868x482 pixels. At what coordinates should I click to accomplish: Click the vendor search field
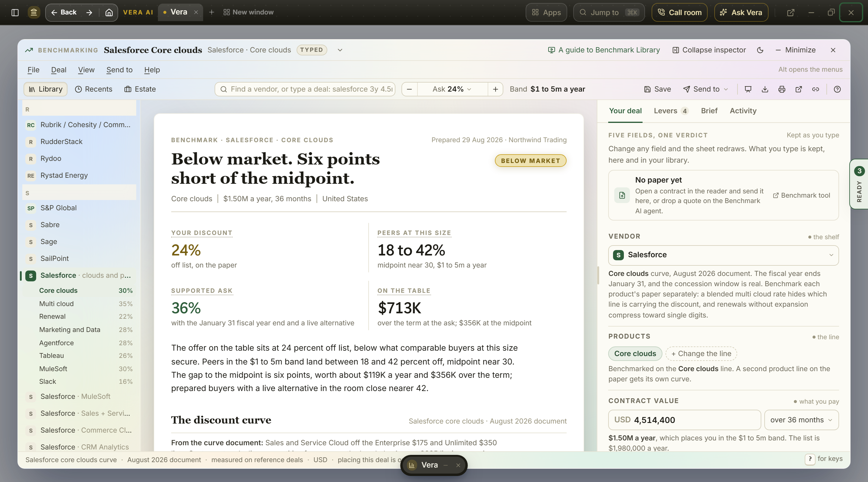(305, 89)
